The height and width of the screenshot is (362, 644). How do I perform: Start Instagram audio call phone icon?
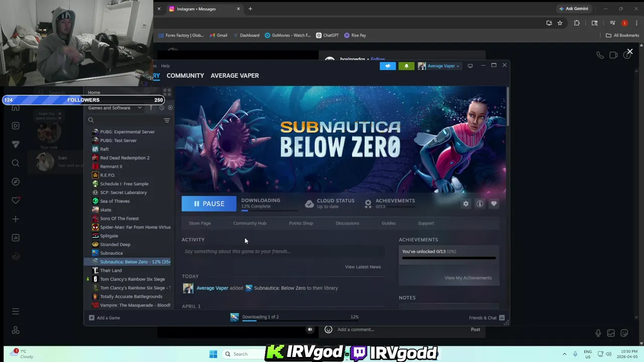pos(600,55)
